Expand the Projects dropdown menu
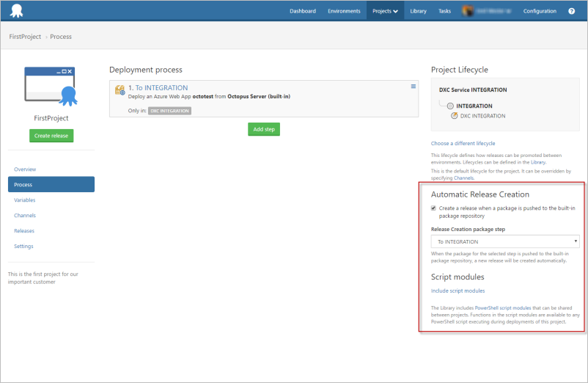 click(385, 11)
